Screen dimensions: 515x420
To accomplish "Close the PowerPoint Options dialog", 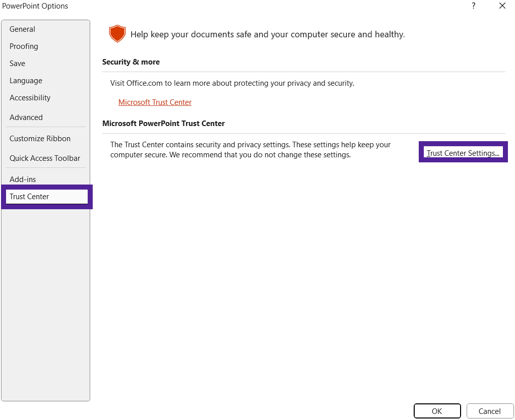I will pyautogui.click(x=502, y=6).
